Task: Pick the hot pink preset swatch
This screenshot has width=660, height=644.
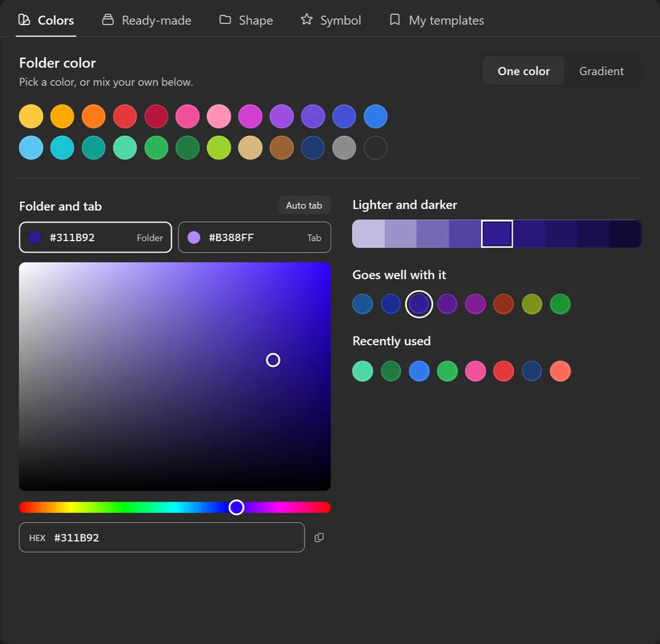Action: tap(188, 116)
